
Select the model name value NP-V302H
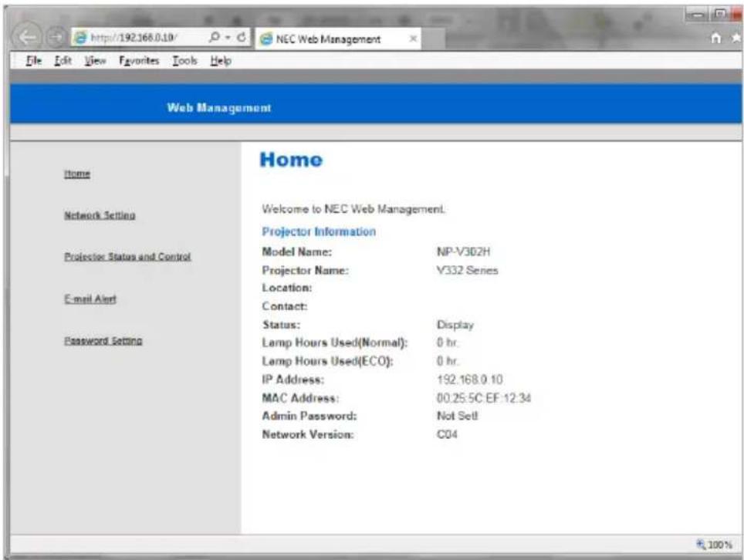click(x=463, y=251)
